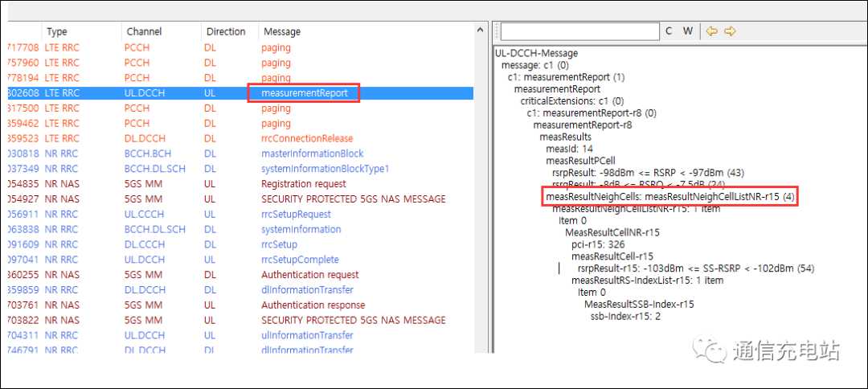Select the paging row with ID ending 317500
Screen dimensions: 868x389
[x=240, y=108]
